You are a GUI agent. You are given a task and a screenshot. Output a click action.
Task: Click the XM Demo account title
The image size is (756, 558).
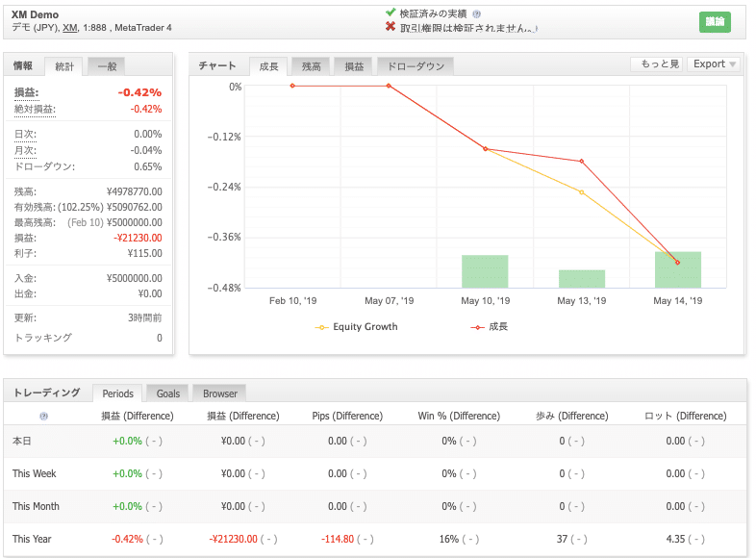(x=36, y=15)
